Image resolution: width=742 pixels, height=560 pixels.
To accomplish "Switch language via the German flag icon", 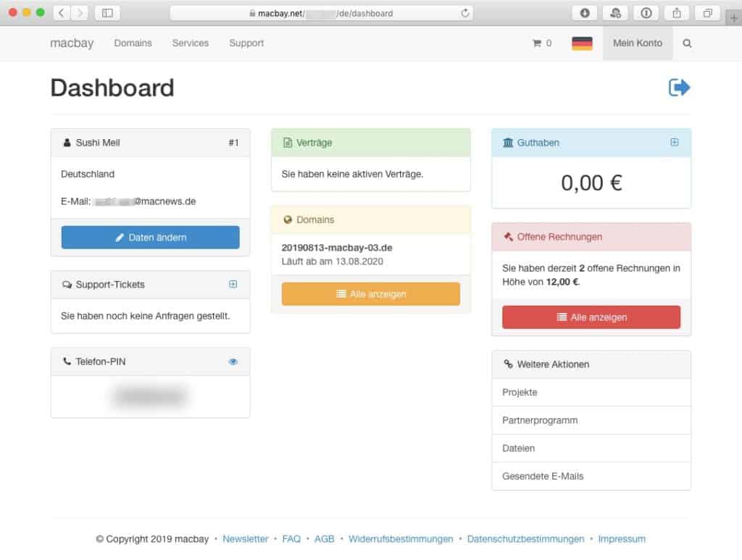I will (x=582, y=43).
